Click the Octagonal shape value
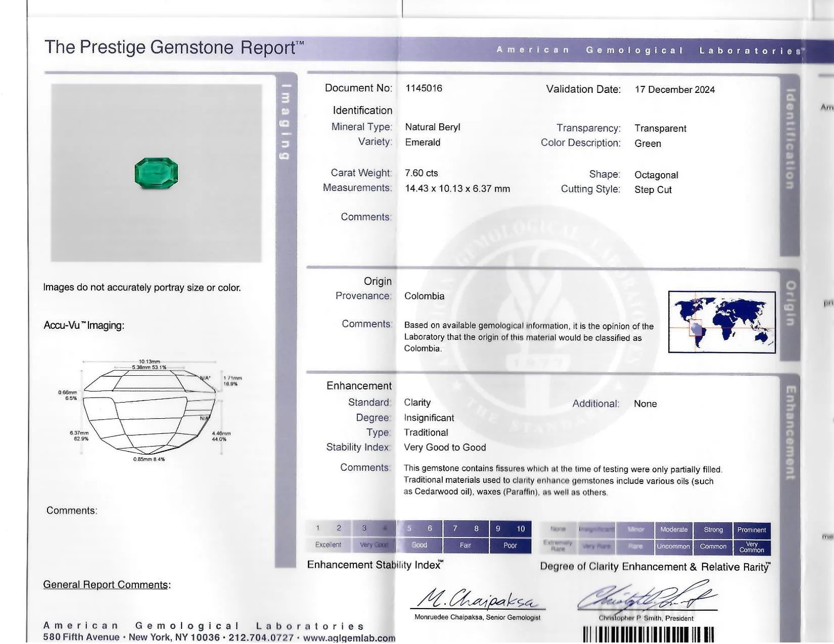 point(656,175)
